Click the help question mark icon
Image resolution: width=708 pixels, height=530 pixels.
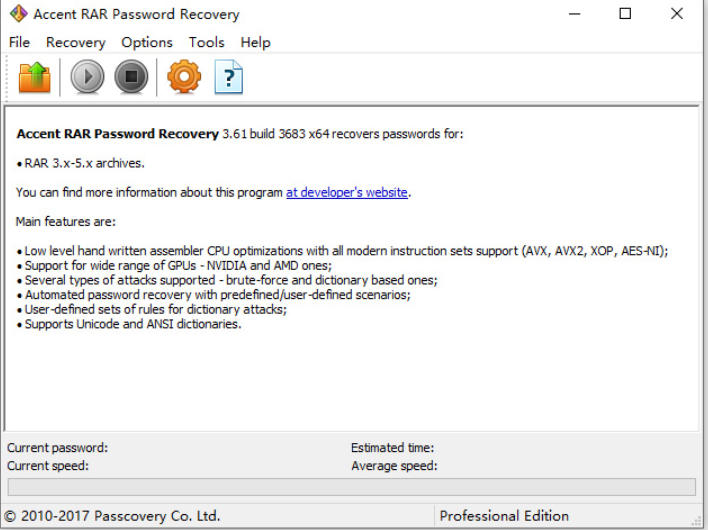229,77
